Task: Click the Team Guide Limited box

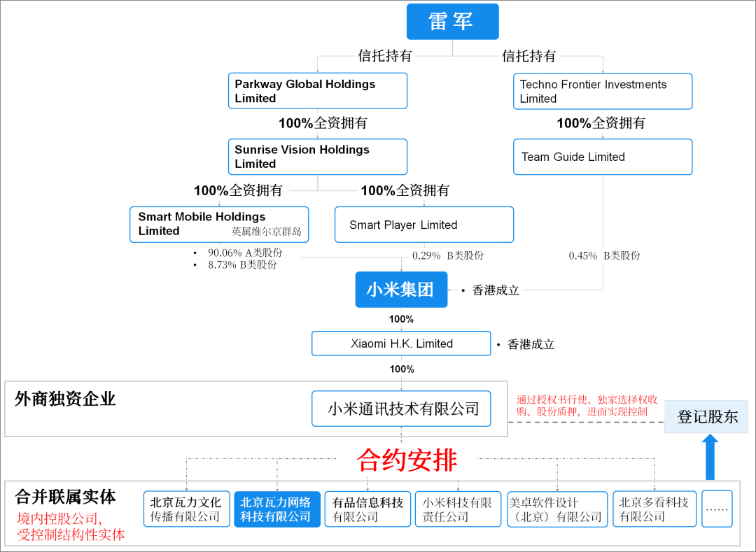Action: coord(602,157)
